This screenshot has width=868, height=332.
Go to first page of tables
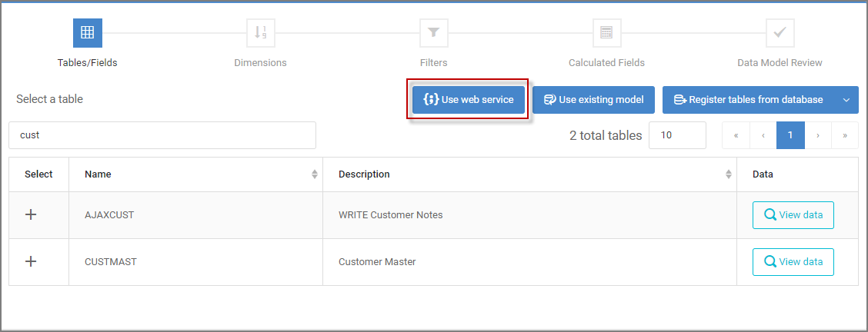pos(736,135)
